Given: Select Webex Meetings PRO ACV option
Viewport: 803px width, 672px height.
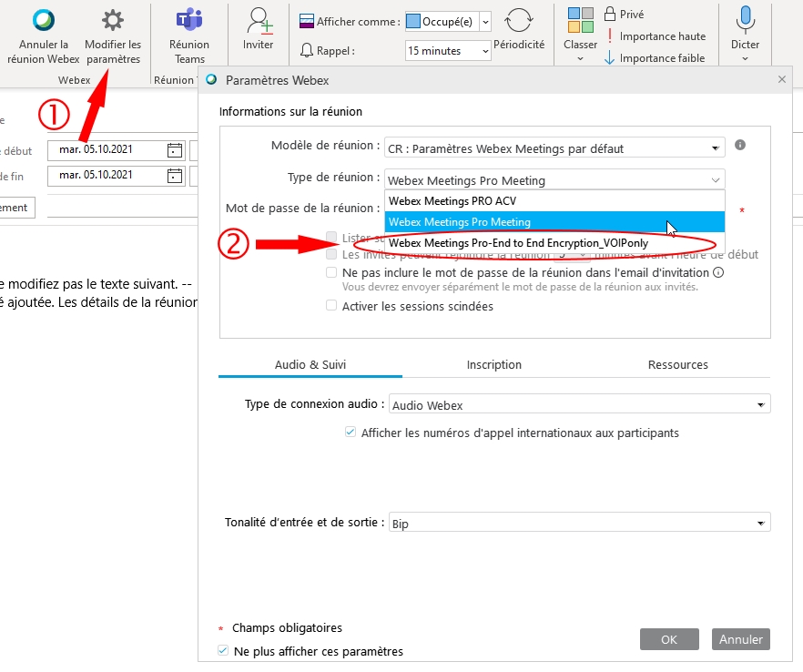Looking at the screenshot, I should pyautogui.click(x=554, y=200).
